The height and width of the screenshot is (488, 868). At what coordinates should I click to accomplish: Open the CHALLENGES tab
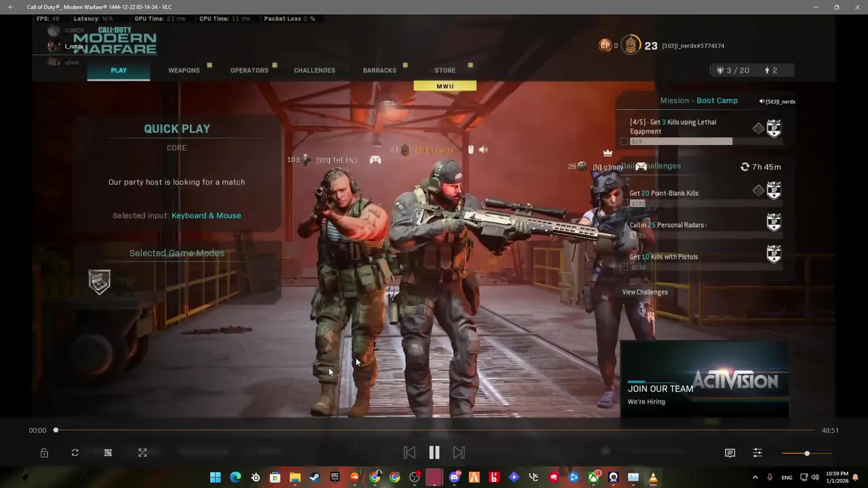[314, 70]
